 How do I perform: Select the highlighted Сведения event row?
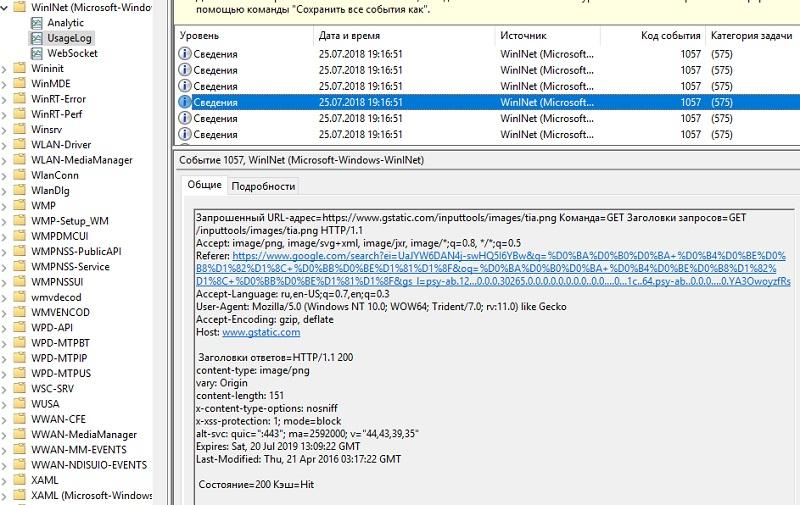pos(487,102)
